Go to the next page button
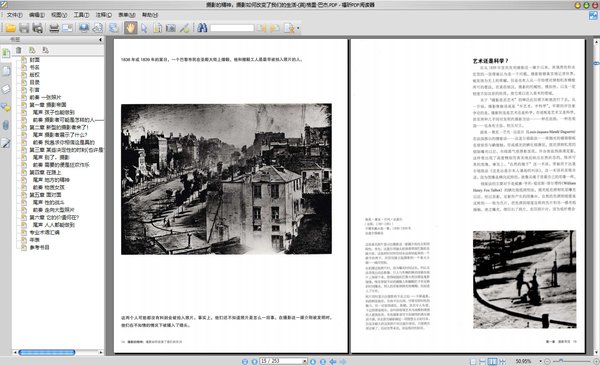 click(313, 361)
